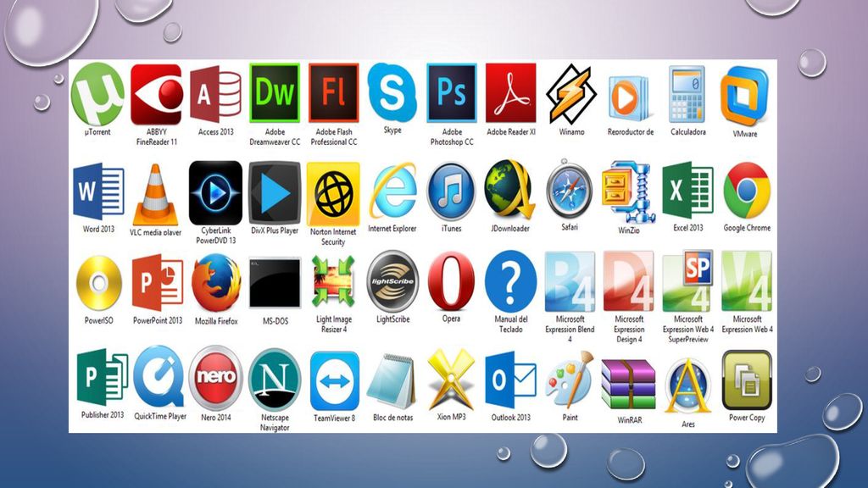Click the Microsoft Expression Blend 4 icon
The width and height of the screenshot is (868, 488).
coord(570,281)
